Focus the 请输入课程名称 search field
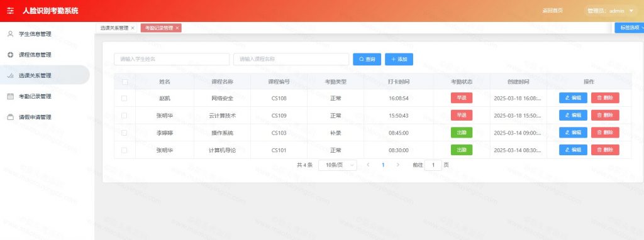This screenshot has width=644, height=240. [291, 59]
